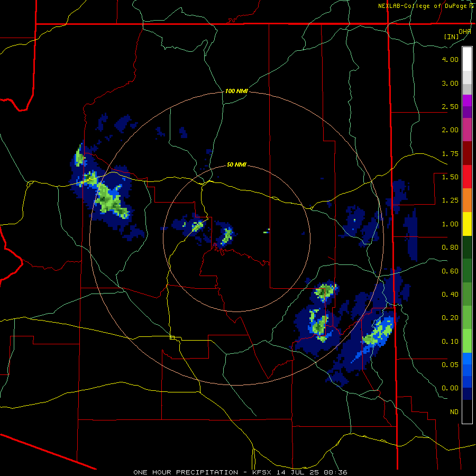Click the [IN] units label

pos(452,36)
